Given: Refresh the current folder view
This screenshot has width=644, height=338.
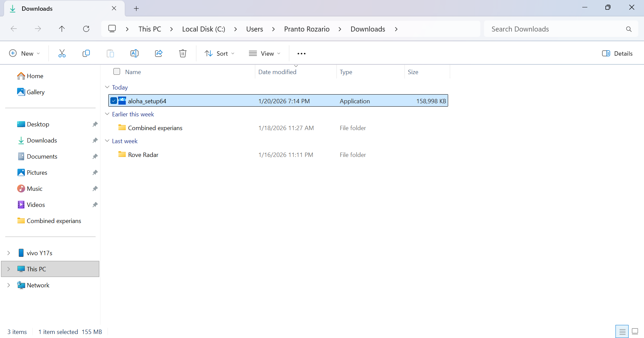Looking at the screenshot, I should 86,29.
